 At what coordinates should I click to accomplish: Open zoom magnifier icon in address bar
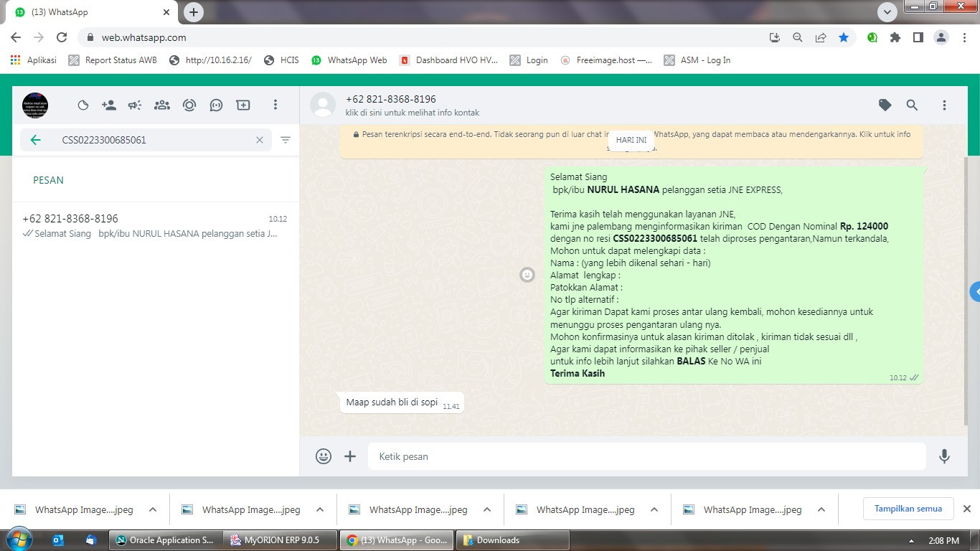[x=798, y=37]
